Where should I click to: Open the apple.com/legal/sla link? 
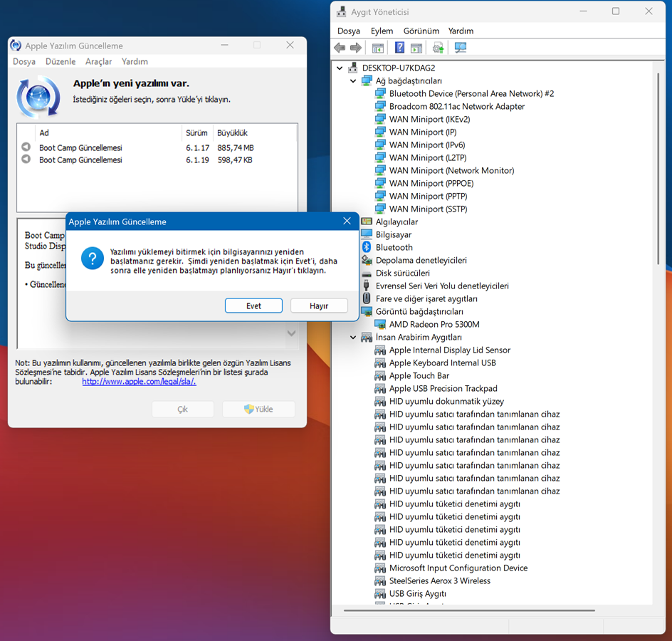tap(139, 381)
